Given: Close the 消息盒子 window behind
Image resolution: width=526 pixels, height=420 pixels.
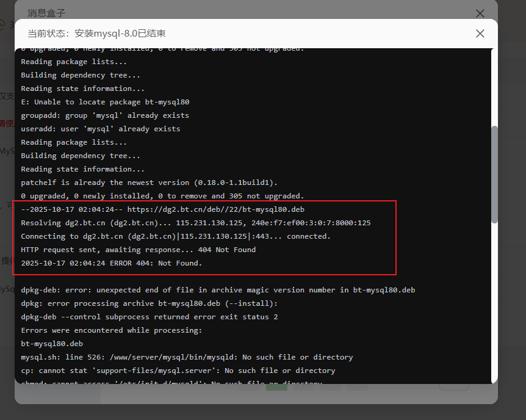Looking at the screenshot, I should coord(480,13).
